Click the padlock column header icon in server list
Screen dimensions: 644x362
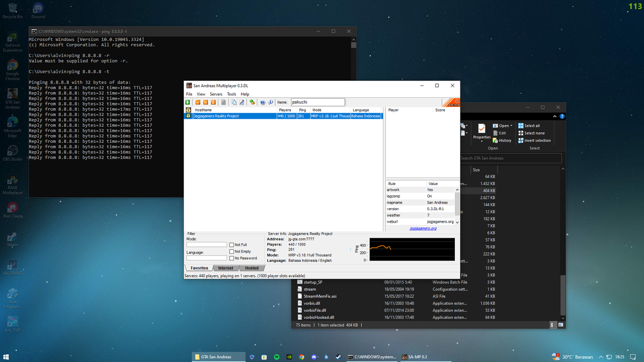(188, 110)
